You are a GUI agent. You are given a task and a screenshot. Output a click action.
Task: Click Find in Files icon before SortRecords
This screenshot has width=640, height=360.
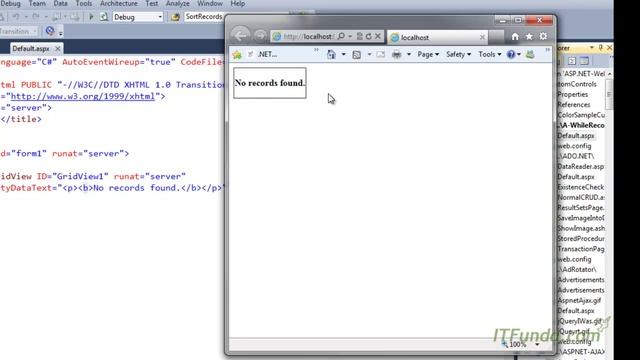click(176, 17)
